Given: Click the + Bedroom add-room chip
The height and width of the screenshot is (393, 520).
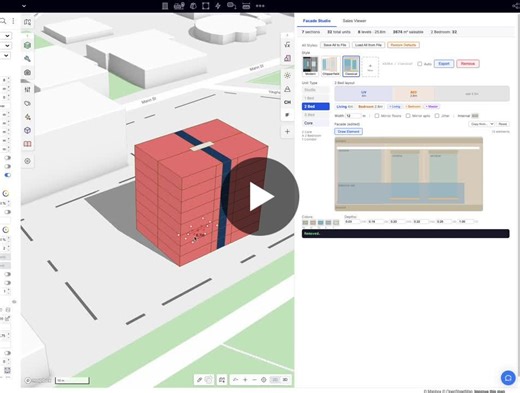Looking at the screenshot, I should pyautogui.click(x=413, y=106).
